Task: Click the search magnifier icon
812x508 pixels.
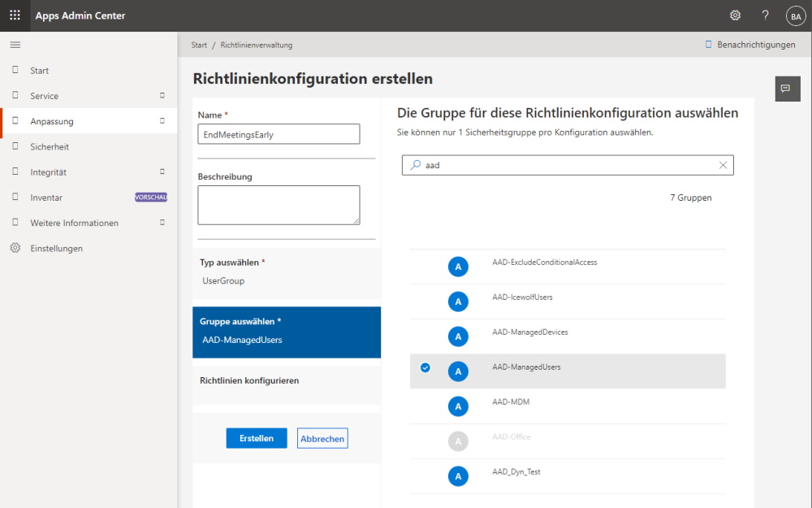Action: point(415,165)
